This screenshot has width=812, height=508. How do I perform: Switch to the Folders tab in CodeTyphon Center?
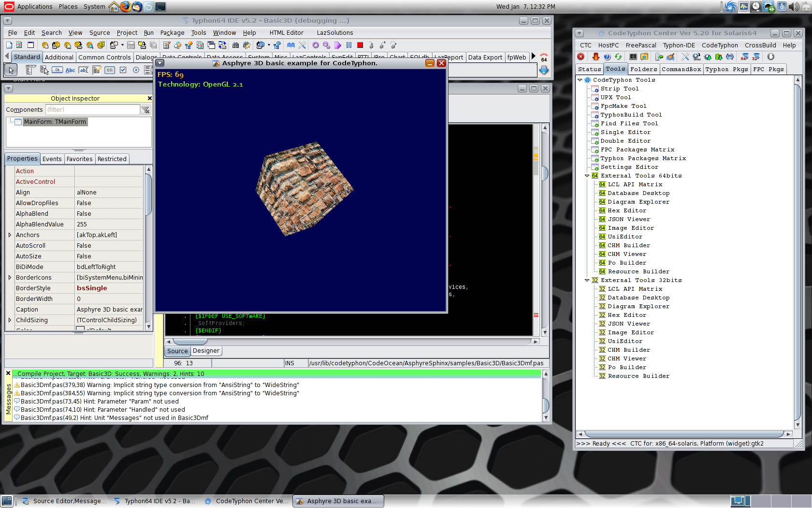(644, 69)
